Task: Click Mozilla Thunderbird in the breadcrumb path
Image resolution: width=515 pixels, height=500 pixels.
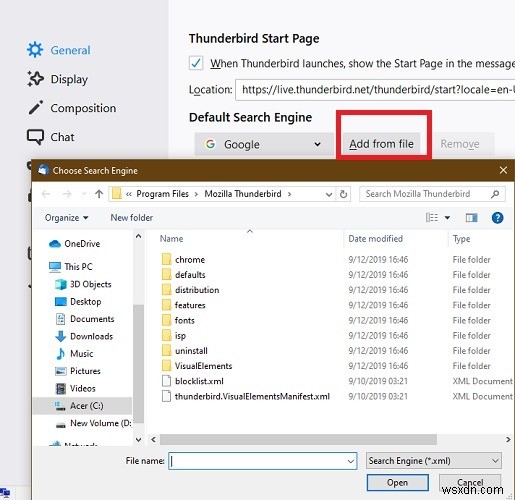Action: point(243,194)
